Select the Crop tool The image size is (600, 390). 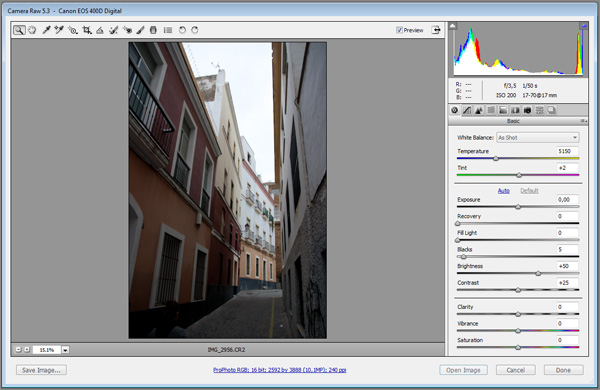pos(87,30)
